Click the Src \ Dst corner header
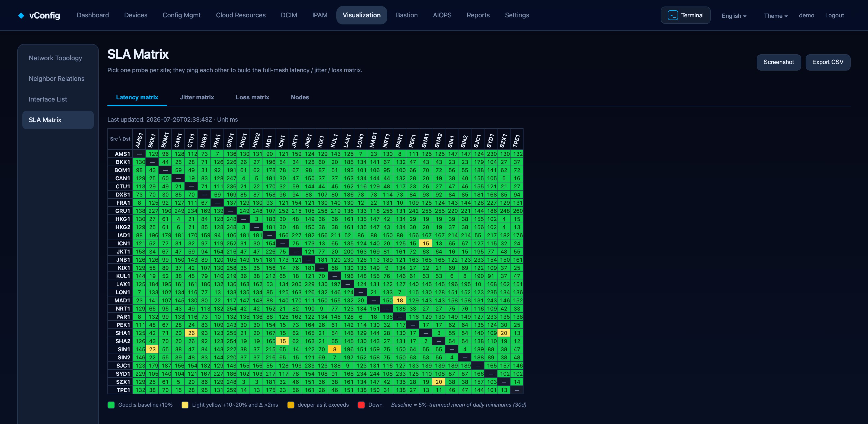868x424 pixels. click(120, 139)
